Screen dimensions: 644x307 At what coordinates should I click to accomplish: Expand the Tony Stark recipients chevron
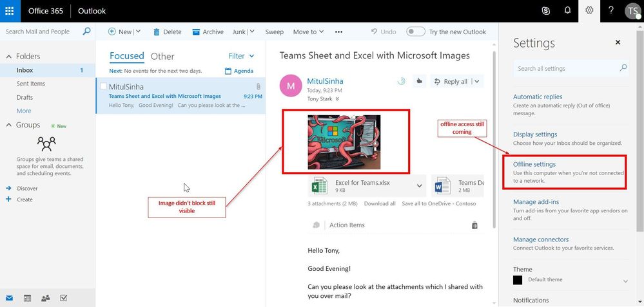pyautogui.click(x=337, y=98)
